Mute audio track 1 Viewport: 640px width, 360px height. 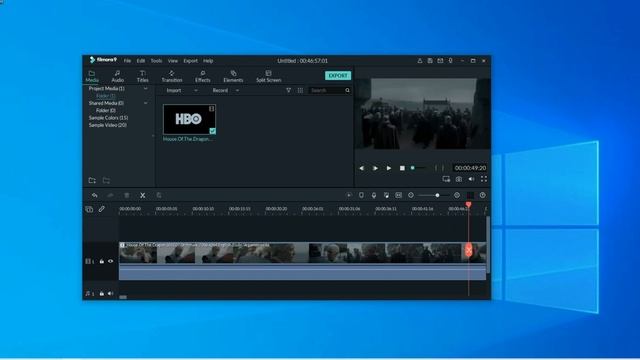pyautogui.click(x=111, y=293)
